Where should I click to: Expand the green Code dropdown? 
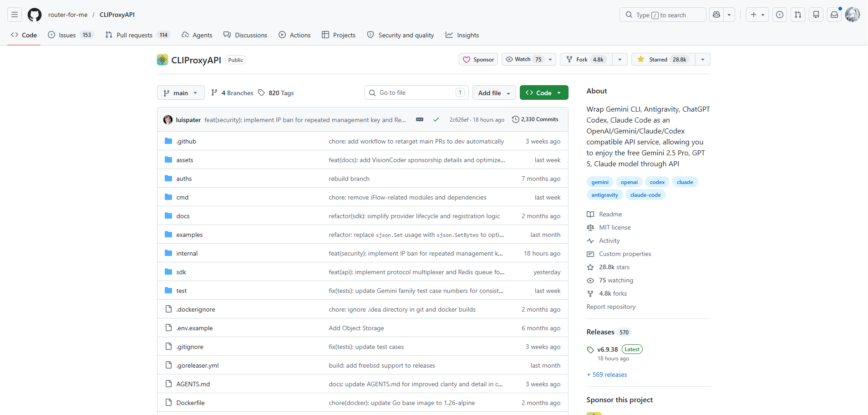coord(543,93)
